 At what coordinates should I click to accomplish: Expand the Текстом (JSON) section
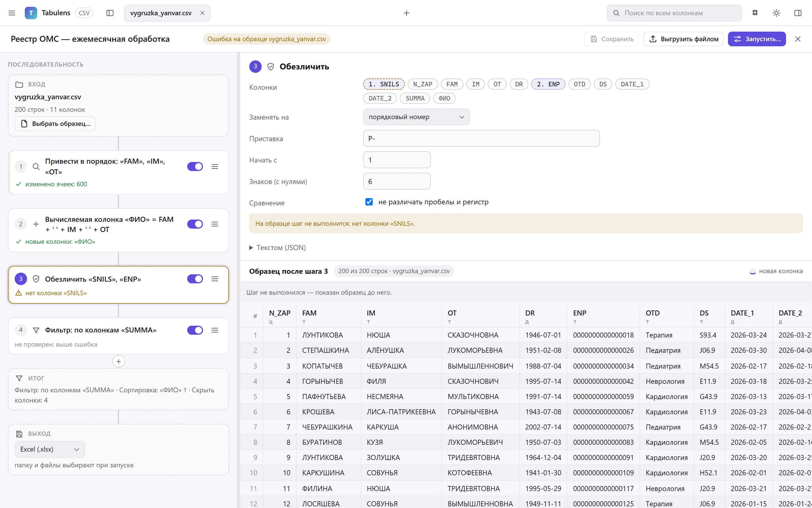[x=277, y=248]
